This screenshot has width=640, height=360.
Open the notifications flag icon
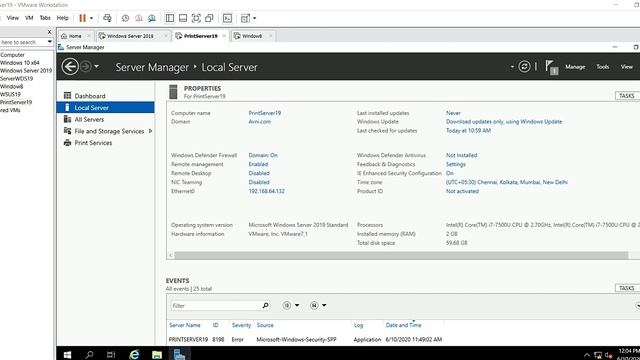[551, 67]
